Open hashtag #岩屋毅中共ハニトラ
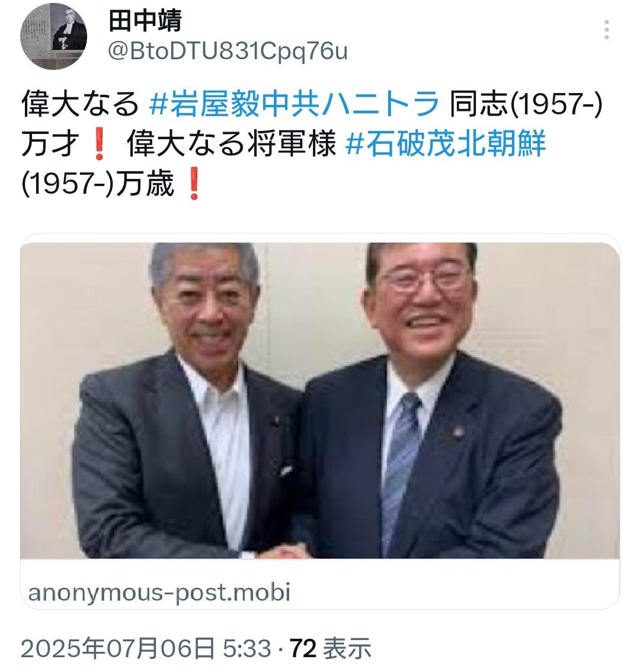The height and width of the screenshot is (672, 640). (x=295, y=104)
